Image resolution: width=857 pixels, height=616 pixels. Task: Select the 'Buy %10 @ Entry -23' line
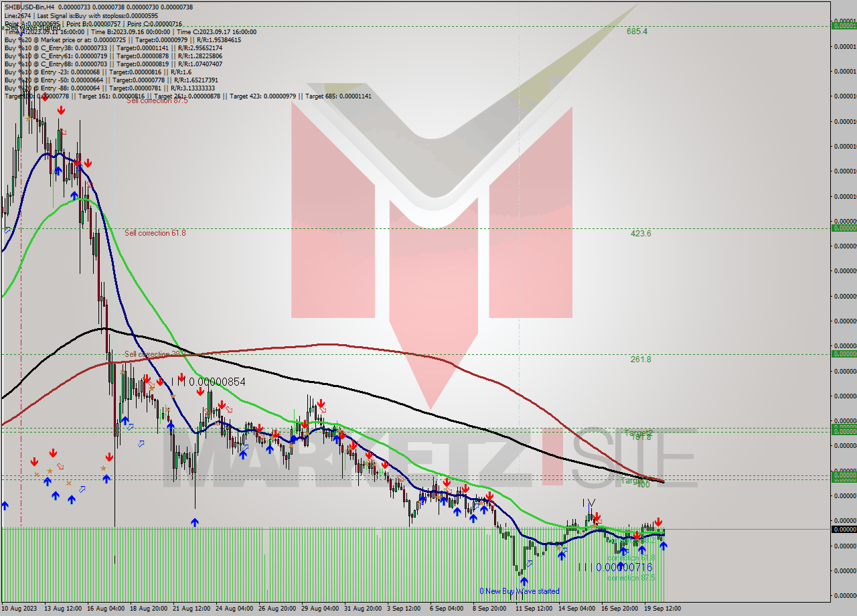point(98,72)
